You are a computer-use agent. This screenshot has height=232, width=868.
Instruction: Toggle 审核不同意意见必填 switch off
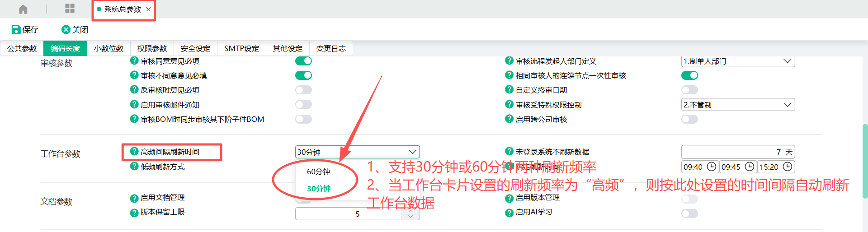pyautogui.click(x=303, y=75)
